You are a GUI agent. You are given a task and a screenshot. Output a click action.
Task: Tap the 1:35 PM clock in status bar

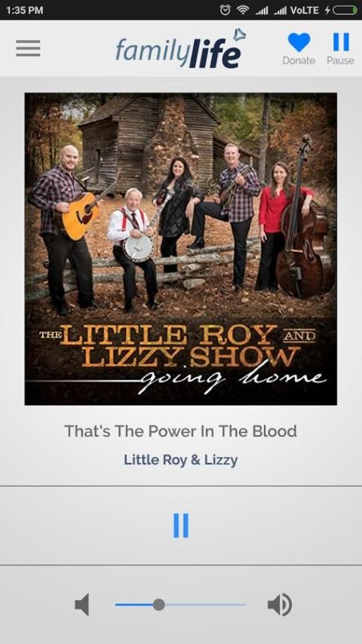[x=25, y=11]
